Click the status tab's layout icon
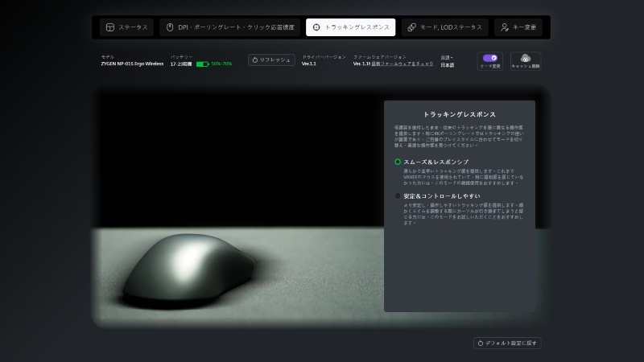Viewport: 644px width, 362px height. pyautogui.click(x=110, y=27)
